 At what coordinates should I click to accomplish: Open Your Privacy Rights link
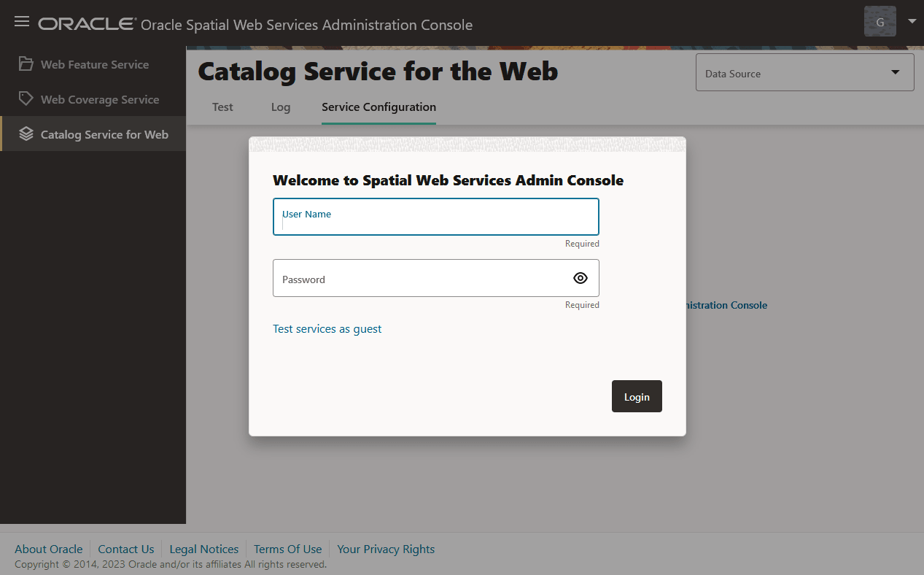click(386, 549)
